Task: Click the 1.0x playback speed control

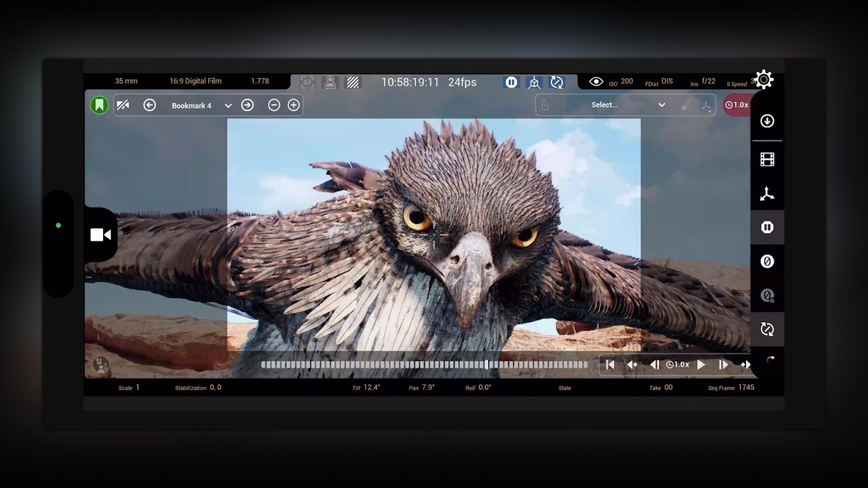Action: click(678, 365)
